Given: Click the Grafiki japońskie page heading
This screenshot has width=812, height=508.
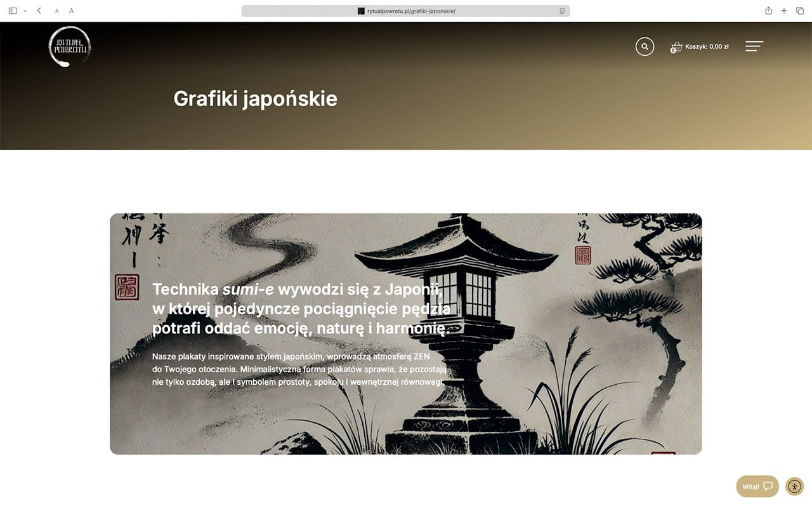Looking at the screenshot, I should (255, 99).
